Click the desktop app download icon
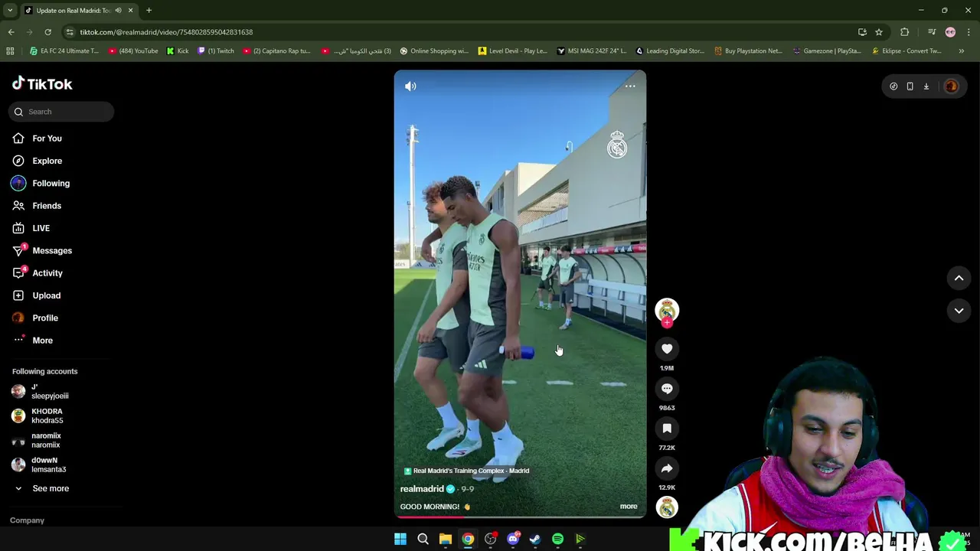 [926, 86]
